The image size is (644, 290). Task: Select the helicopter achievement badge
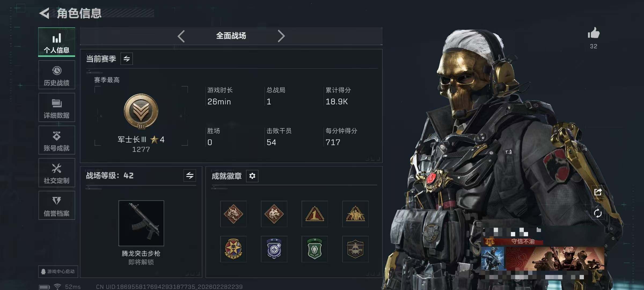pyautogui.click(x=355, y=249)
